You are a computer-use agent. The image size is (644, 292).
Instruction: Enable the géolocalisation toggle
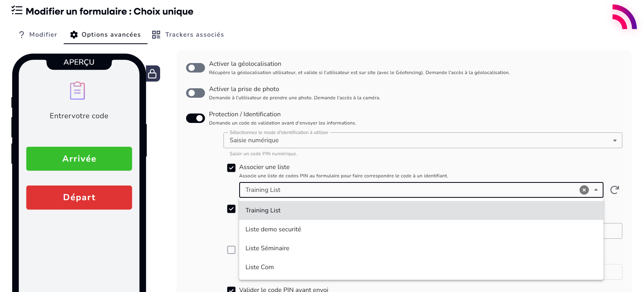pyautogui.click(x=196, y=68)
